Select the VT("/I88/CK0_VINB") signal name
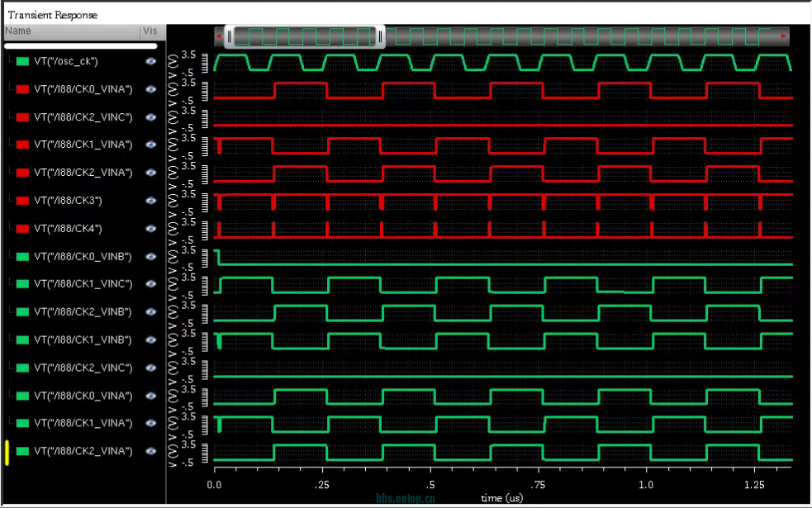The width and height of the screenshot is (812, 508). [x=83, y=257]
